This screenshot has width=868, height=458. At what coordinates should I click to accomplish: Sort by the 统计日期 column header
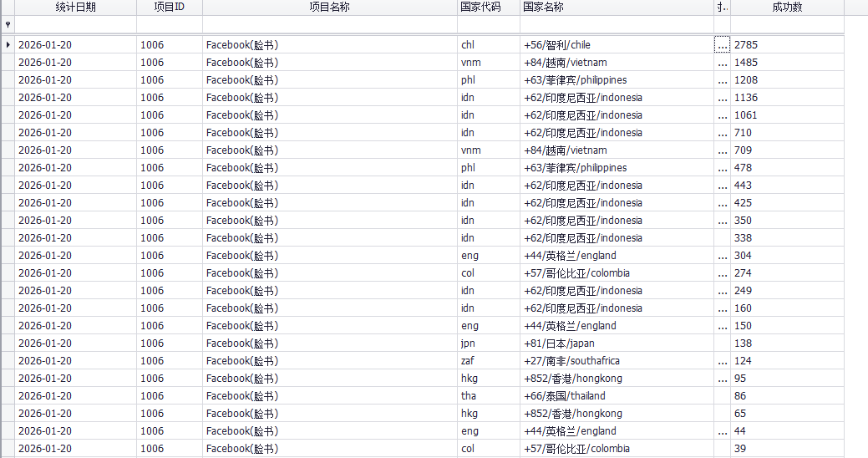click(75, 8)
